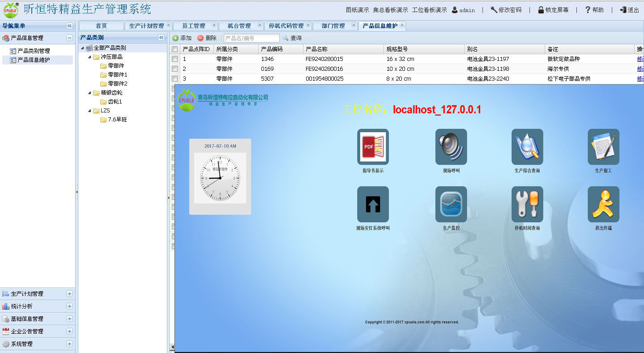This screenshot has height=353, width=644.
Task: Click the 产品信息维护 menu item in sidebar
Action: 34,60
